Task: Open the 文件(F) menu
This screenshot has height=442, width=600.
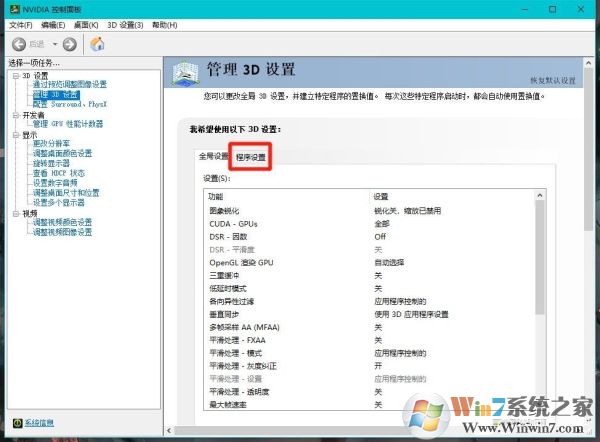Action: coord(21,25)
